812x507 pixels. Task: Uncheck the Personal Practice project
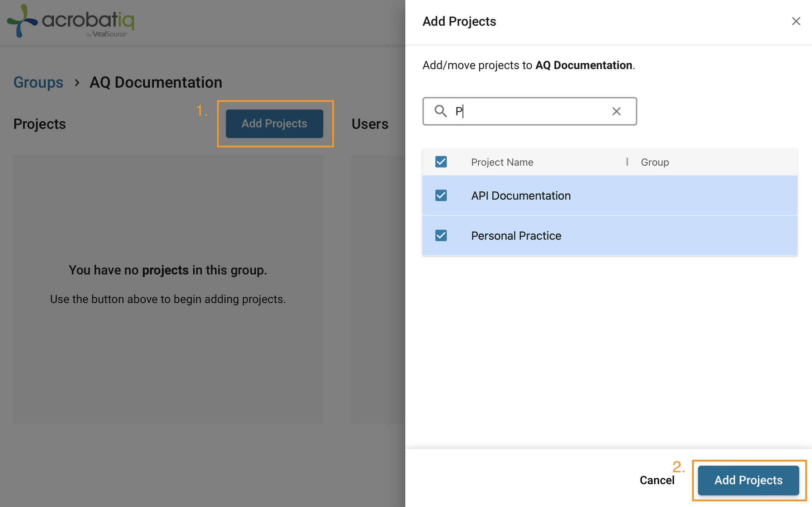[441, 235]
